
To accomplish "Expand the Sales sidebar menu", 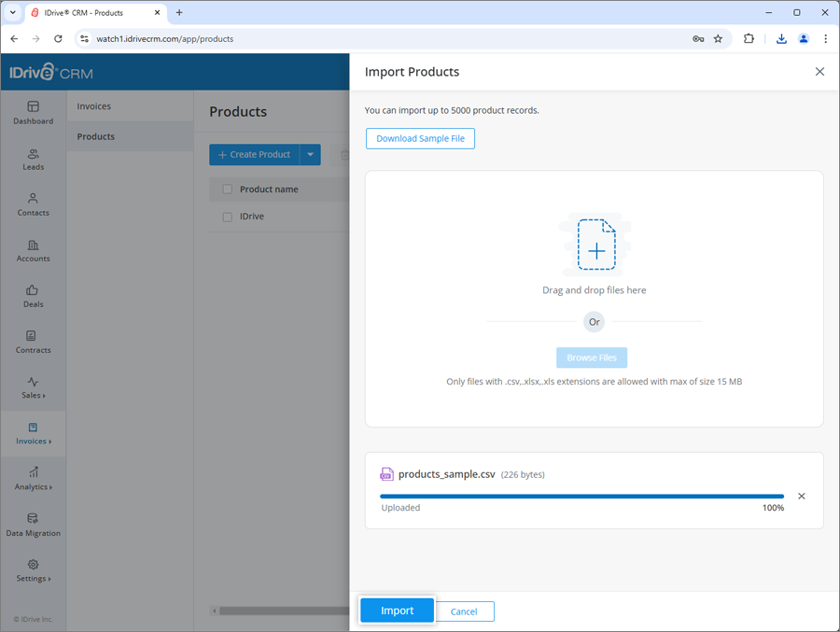I will coord(33,388).
